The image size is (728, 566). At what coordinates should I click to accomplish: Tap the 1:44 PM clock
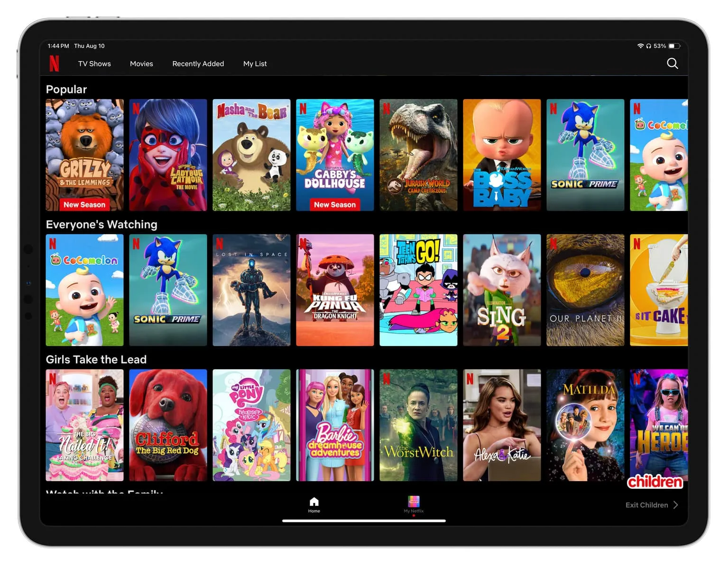[58, 46]
